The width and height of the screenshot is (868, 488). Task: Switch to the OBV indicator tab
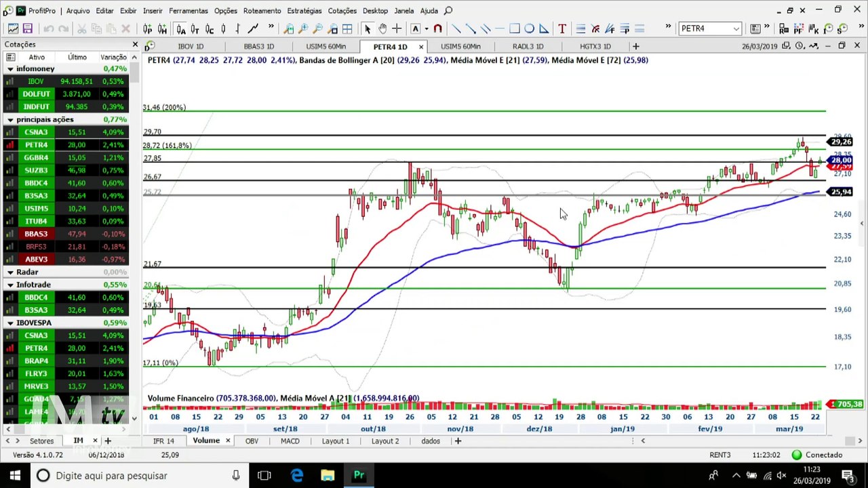point(252,441)
